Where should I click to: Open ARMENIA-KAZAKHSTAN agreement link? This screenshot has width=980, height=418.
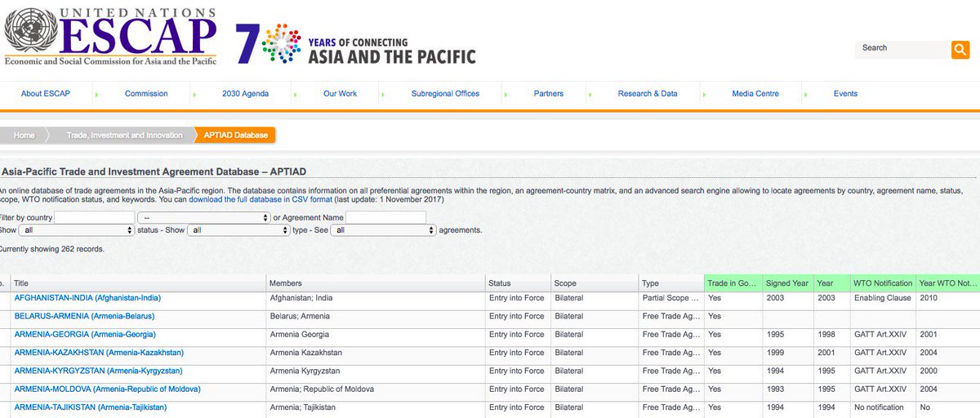pos(99,353)
